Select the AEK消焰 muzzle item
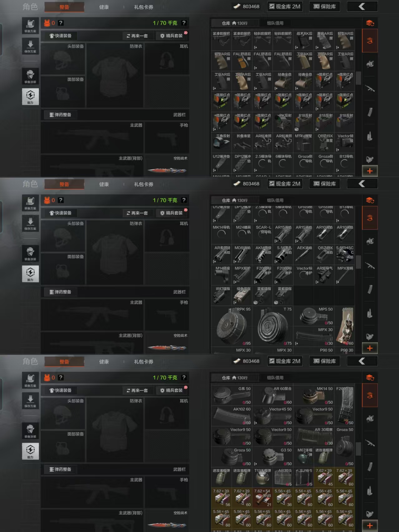 click(x=304, y=254)
